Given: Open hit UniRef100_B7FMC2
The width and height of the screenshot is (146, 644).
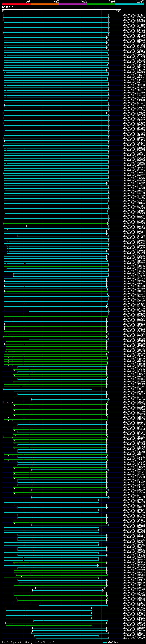Looking at the screenshot, I should click(134, 30).
